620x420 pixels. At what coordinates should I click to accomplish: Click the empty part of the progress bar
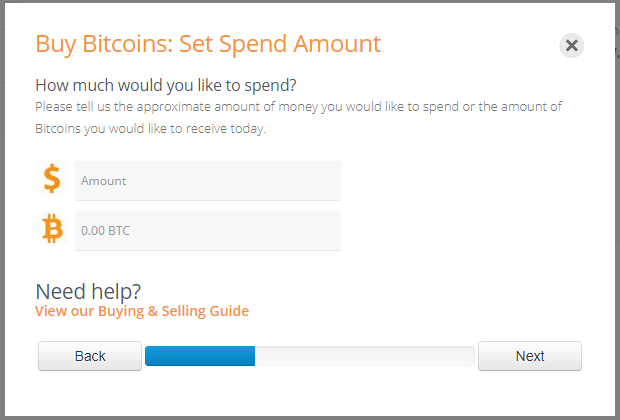coord(365,356)
